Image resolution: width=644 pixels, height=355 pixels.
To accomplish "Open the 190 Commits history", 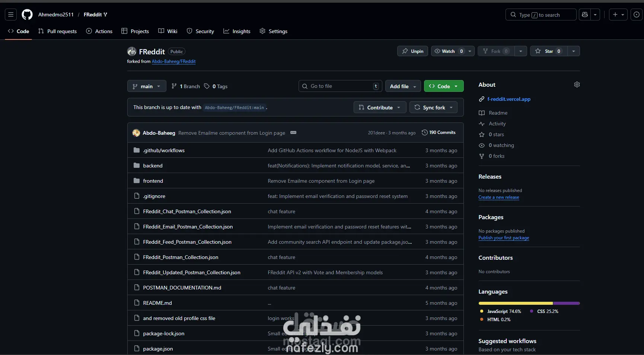I will (x=439, y=132).
